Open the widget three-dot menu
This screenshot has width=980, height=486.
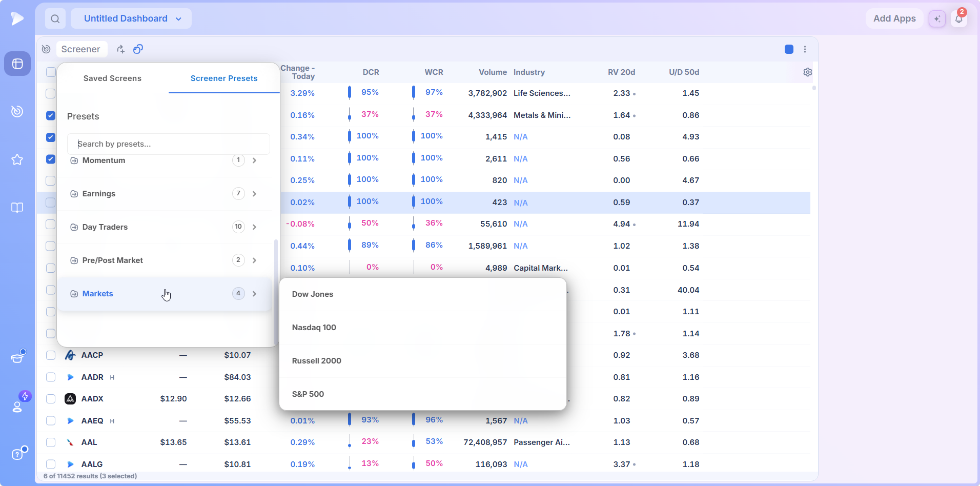805,49
